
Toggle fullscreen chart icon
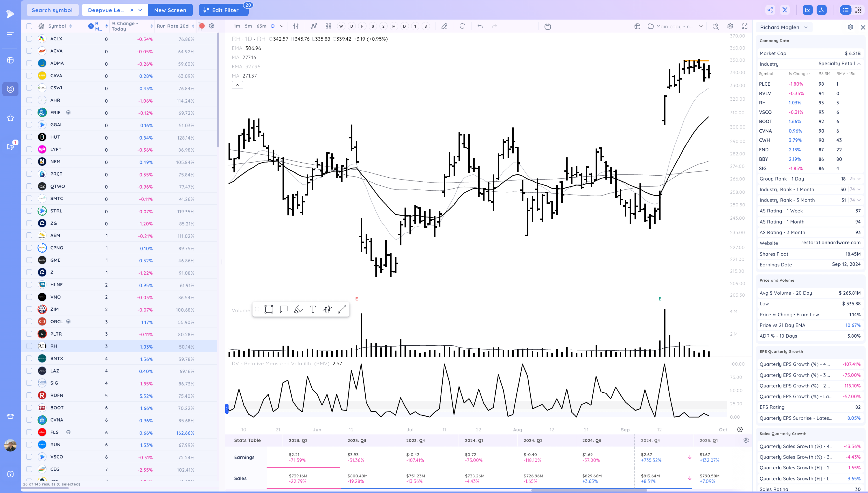pos(745,26)
